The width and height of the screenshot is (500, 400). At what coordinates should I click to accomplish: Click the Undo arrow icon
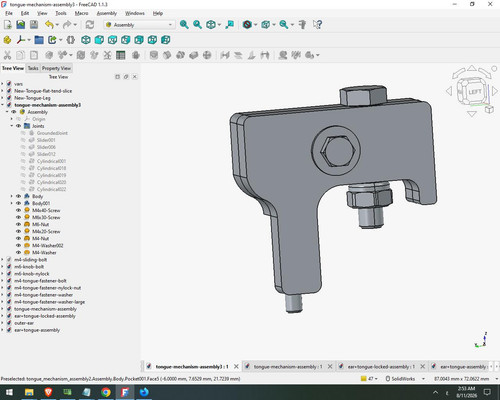pyautogui.click(x=49, y=25)
